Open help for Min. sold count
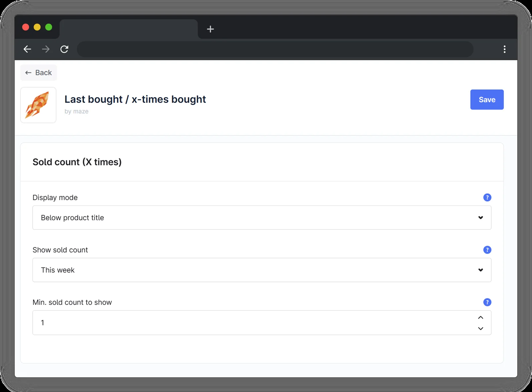The image size is (532, 392). (x=487, y=302)
